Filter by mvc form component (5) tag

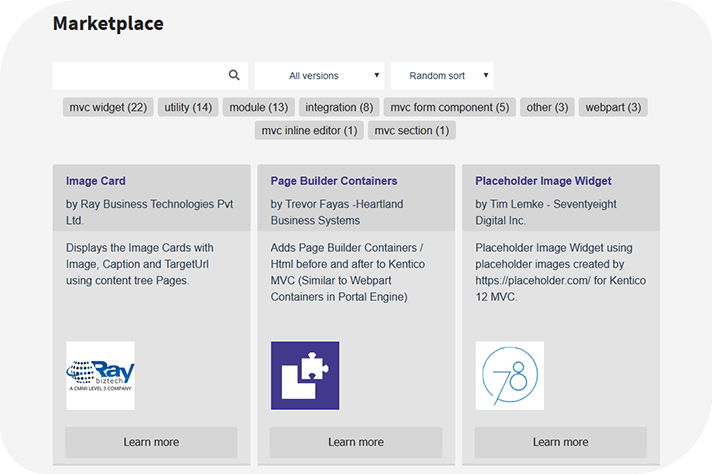coord(450,107)
